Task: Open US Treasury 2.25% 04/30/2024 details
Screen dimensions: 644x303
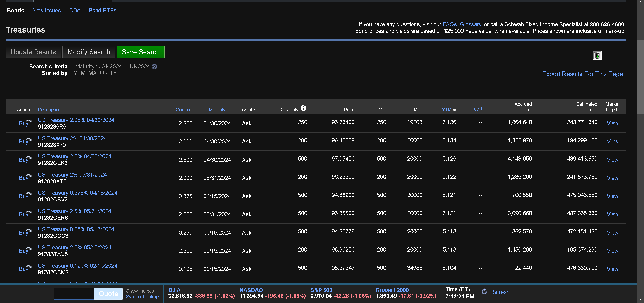Action: (x=76, y=120)
